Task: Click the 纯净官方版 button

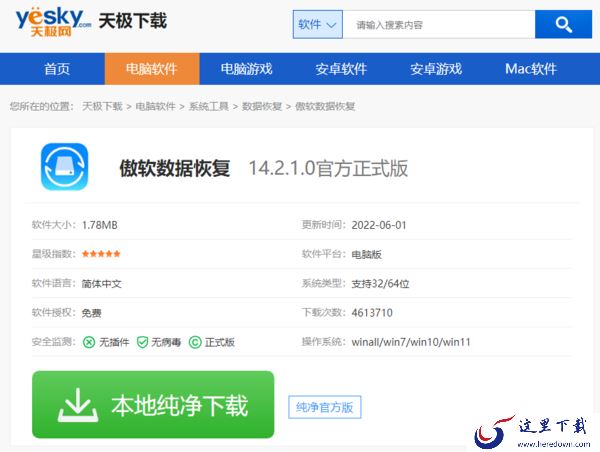Action: (324, 407)
